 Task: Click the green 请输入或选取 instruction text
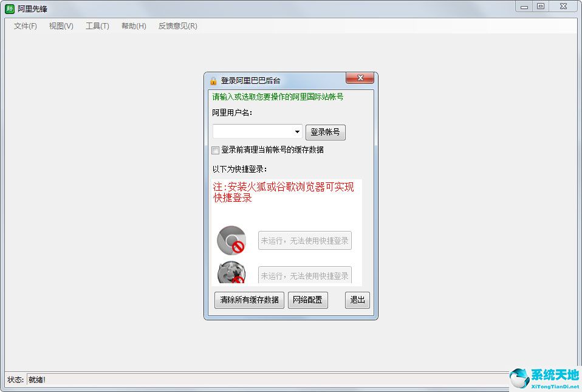tap(278, 97)
